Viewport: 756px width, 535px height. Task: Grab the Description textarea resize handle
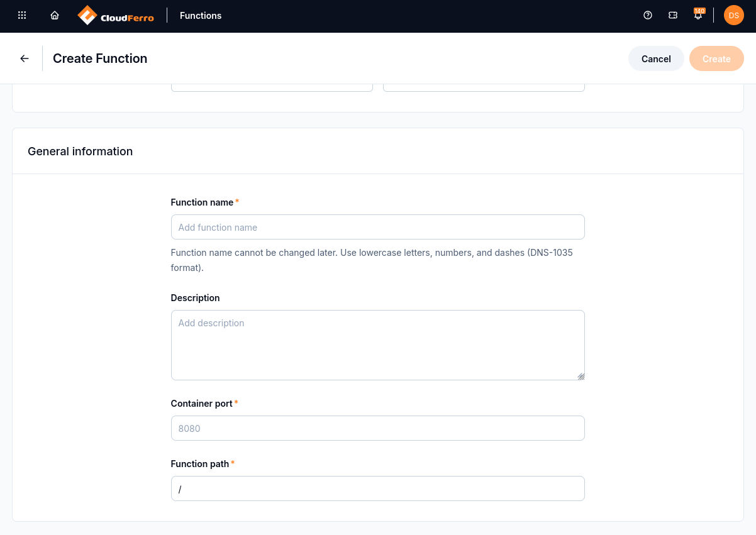coord(581,376)
